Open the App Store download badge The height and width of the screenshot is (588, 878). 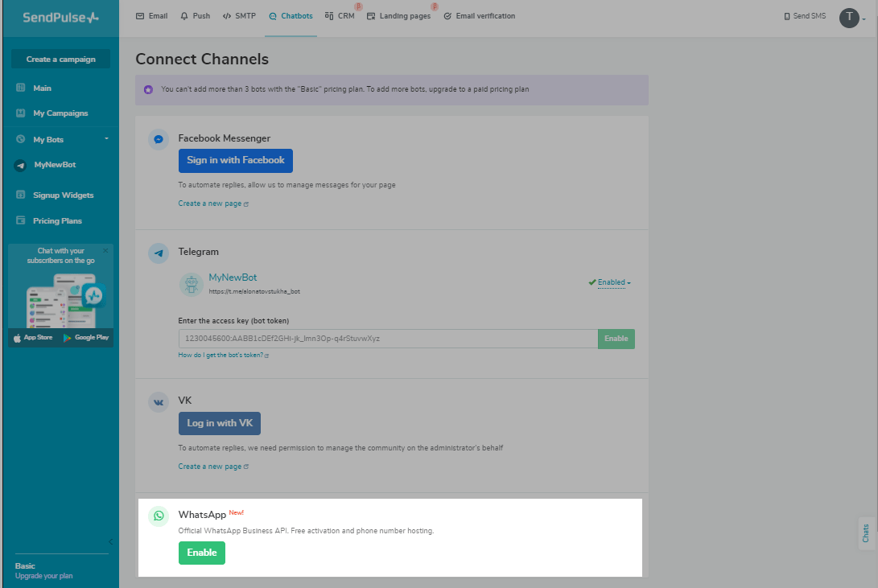pyautogui.click(x=34, y=338)
